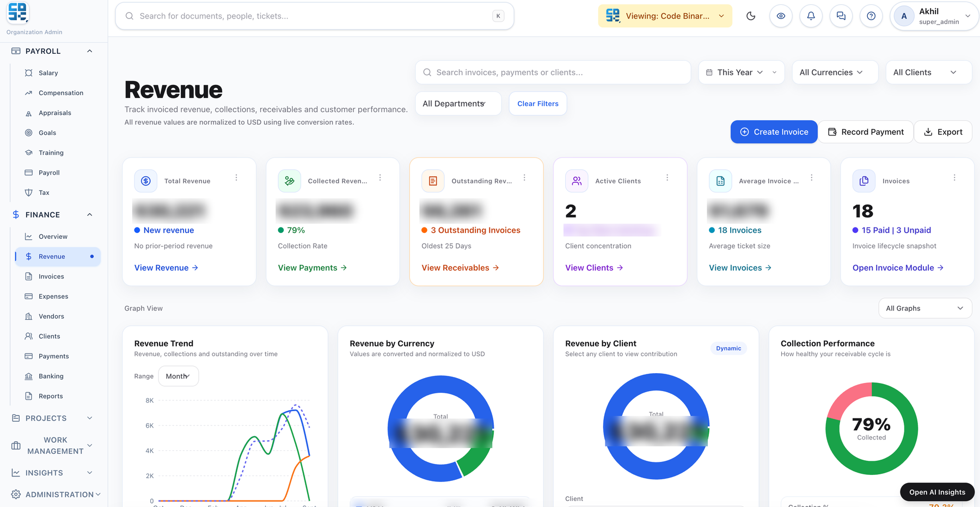Collapse the PAYROLL sidebar section
The width and height of the screenshot is (980, 507).
tap(52, 51)
